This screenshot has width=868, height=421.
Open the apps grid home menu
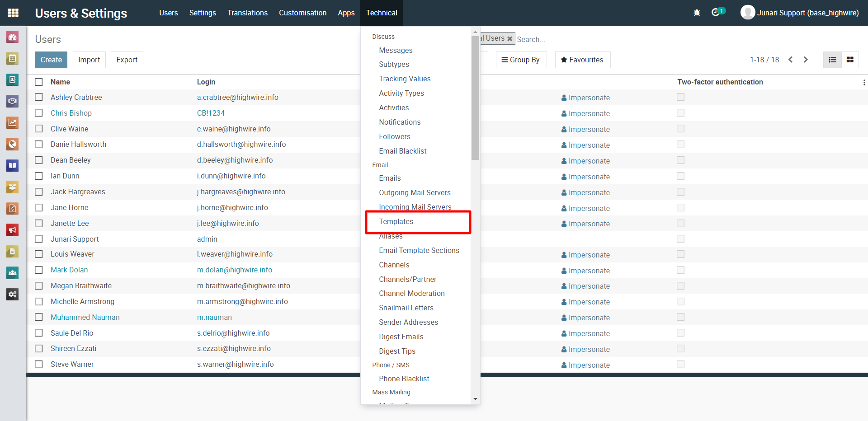click(13, 13)
